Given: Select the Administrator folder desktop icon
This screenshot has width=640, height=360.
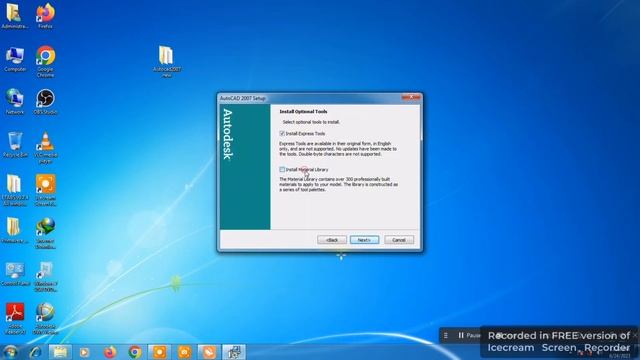Looking at the screenshot, I should [15, 16].
